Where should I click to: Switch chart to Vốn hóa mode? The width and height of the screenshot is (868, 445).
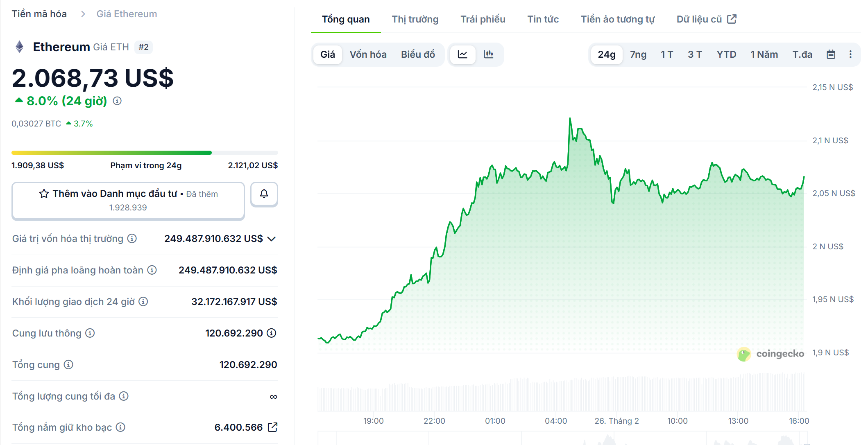click(368, 54)
